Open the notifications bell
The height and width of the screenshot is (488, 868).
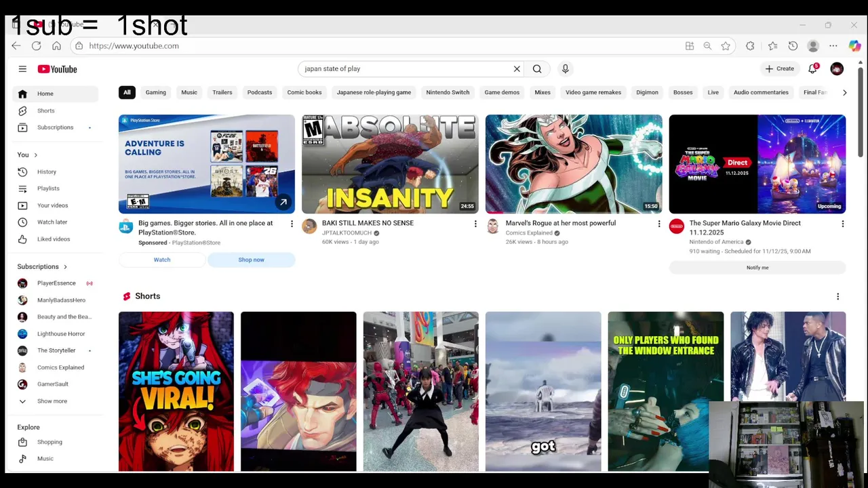[x=813, y=68]
